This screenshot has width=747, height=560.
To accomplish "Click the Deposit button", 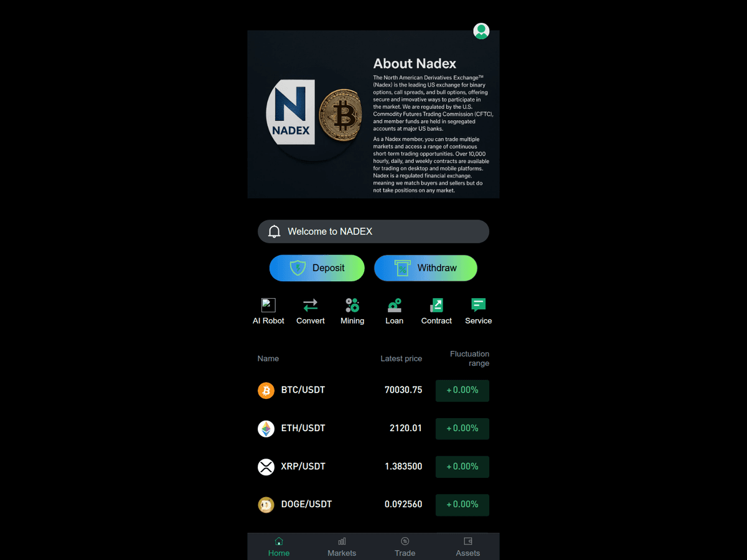I will click(x=317, y=268).
